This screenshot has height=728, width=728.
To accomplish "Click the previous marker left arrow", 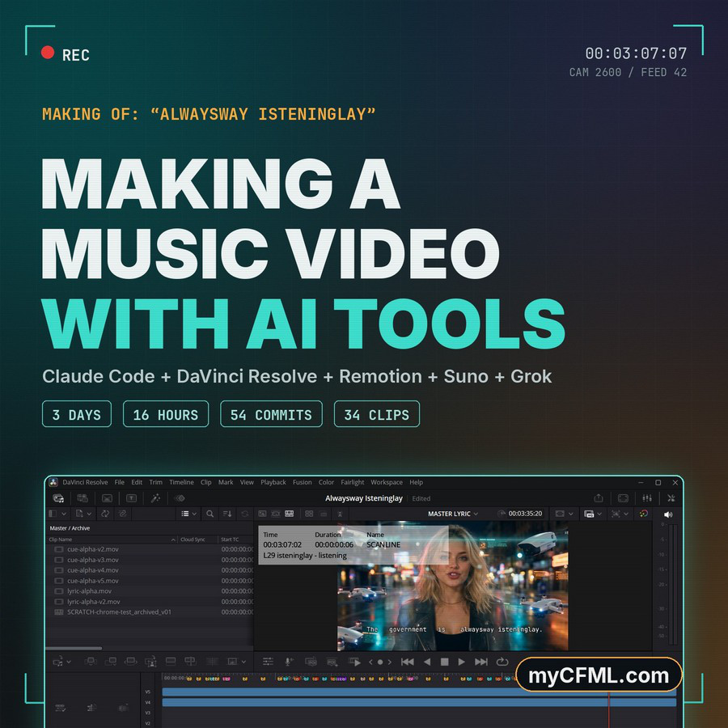I will [x=370, y=662].
